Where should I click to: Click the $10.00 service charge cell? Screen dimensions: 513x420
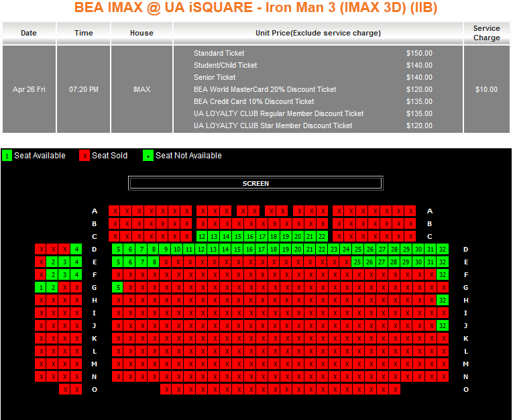[x=486, y=89]
